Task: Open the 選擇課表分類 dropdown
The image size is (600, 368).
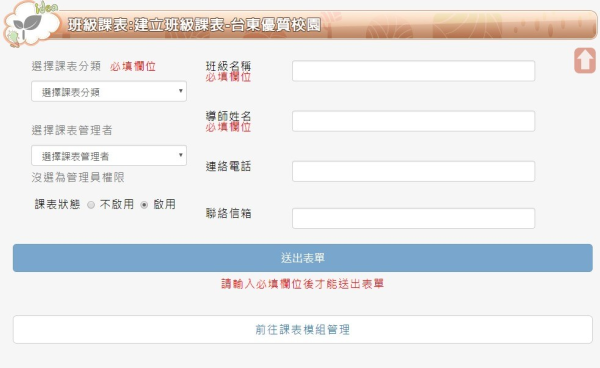Action: (109, 91)
